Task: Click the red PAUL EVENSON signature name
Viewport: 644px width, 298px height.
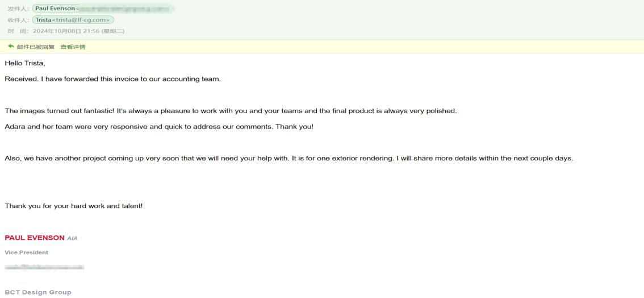Action: pyautogui.click(x=35, y=238)
